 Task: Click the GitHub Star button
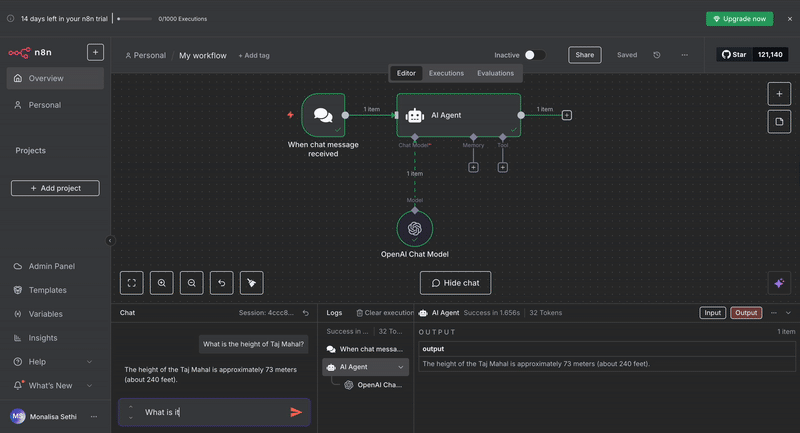734,55
